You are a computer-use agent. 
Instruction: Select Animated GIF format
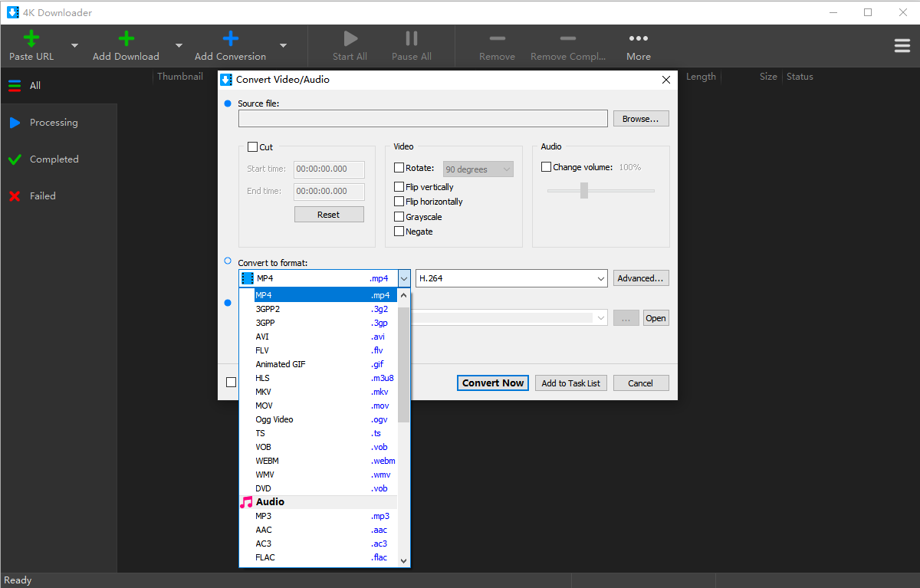pos(318,364)
